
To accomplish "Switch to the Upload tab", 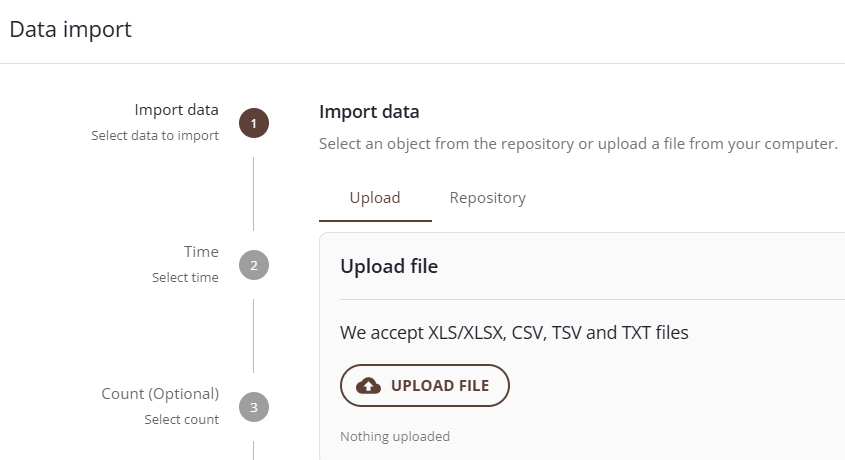I will [375, 198].
